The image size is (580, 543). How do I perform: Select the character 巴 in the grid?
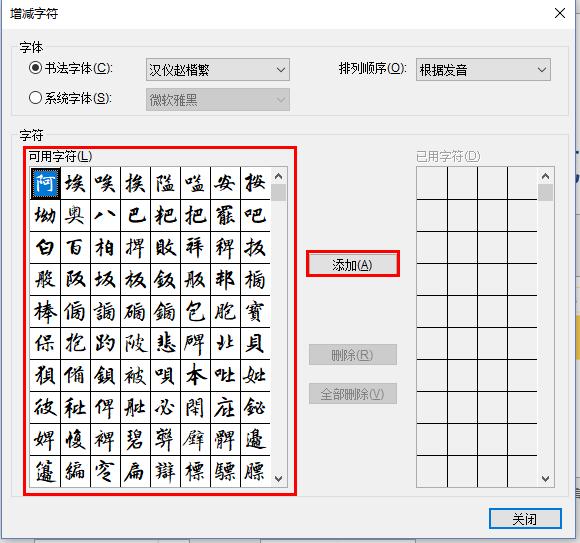coord(135,215)
